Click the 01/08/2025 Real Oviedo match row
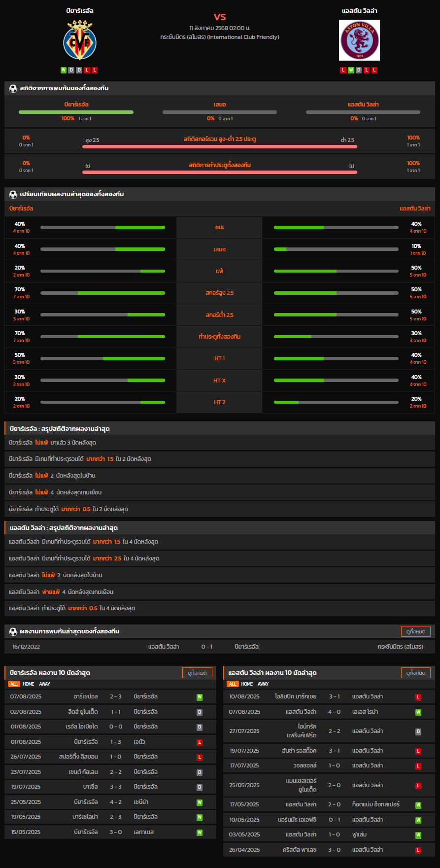This screenshot has width=440, height=868. [x=110, y=727]
